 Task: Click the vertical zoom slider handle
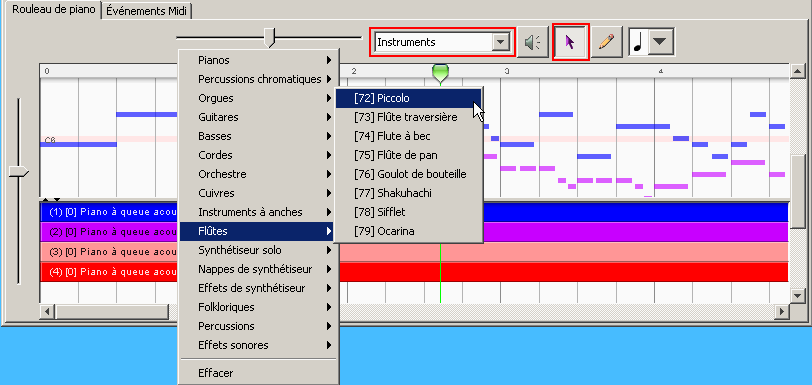[x=19, y=172]
